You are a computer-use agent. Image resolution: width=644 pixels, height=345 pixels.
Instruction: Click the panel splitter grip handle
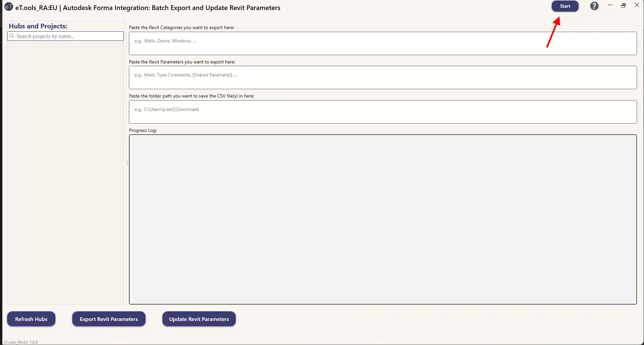[127, 163]
